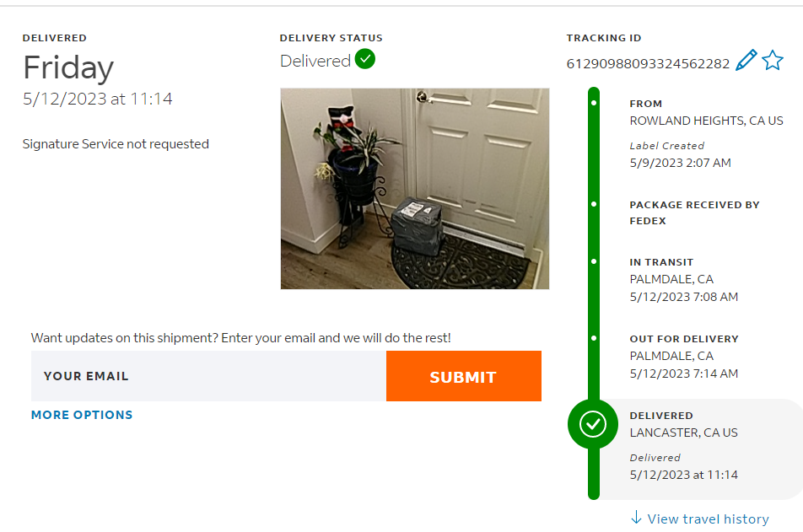The width and height of the screenshot is (803, 532).
Task: Click the In Transit timeline dot
Action: (x=594, y=262)
